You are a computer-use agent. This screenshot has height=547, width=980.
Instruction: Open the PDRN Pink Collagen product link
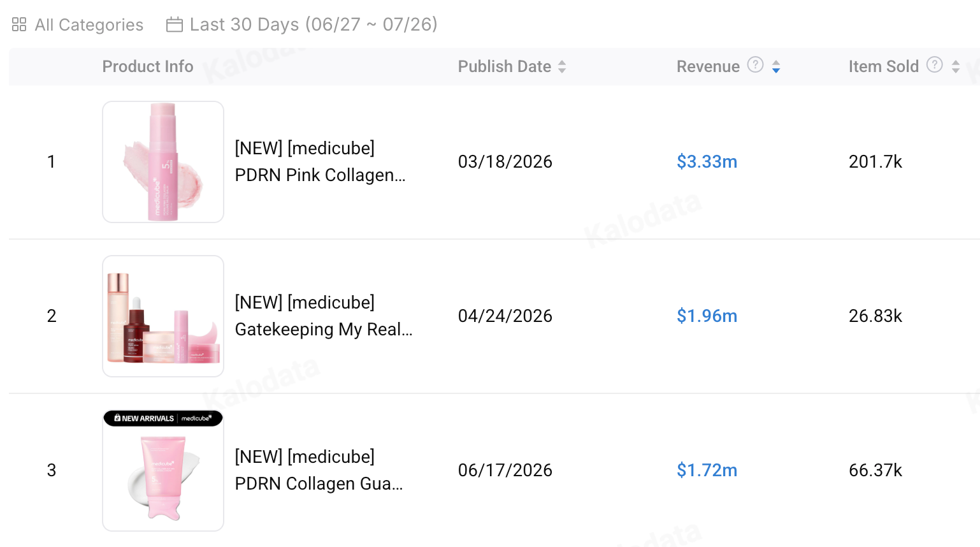[x=320, y=161]
